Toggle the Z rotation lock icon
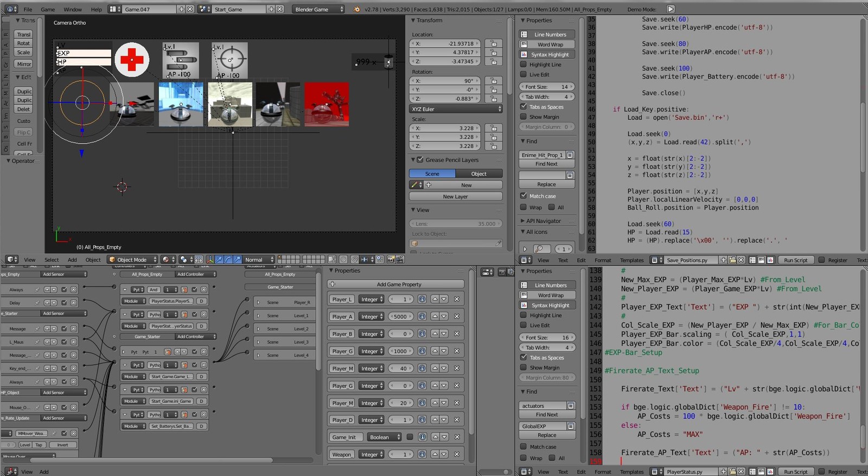Screen dimensions: 868x476 [494, 99]
